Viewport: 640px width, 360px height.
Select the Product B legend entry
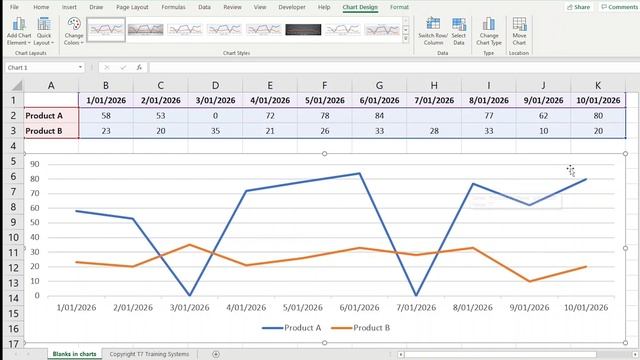(361, 328)
